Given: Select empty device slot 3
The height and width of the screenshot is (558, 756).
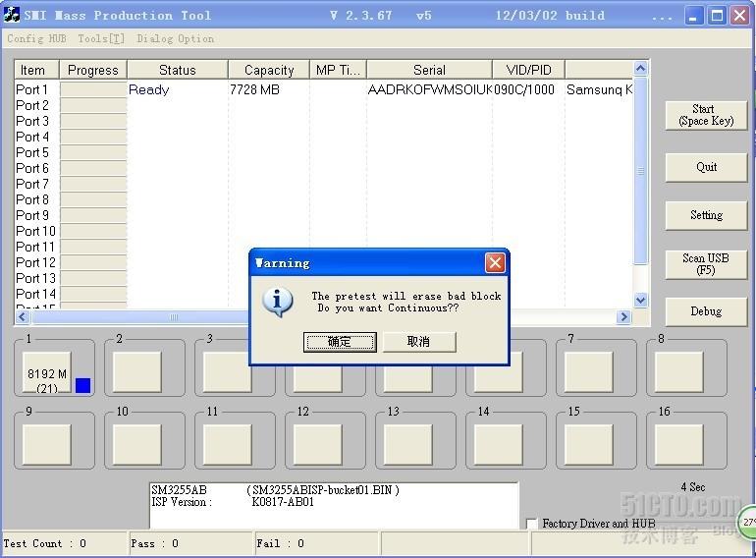Looking at the screenshot, I should point(227,371).
